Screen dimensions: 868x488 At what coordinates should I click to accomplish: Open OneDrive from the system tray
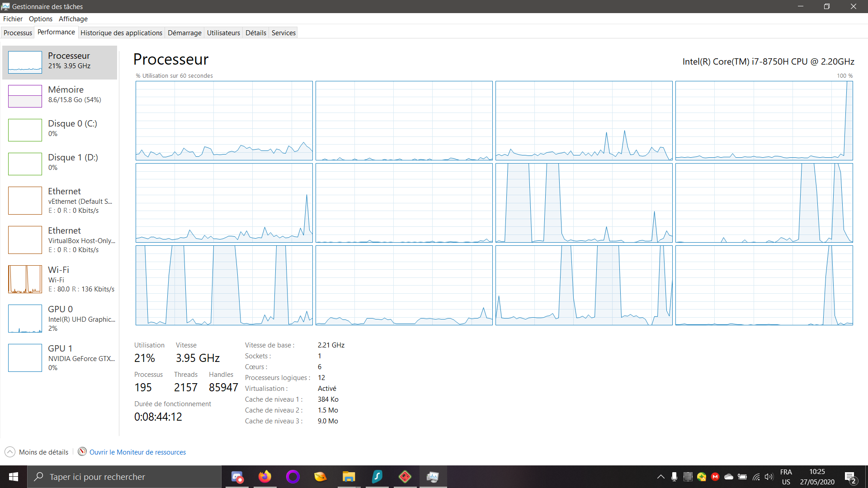click(x=729, y=477)
